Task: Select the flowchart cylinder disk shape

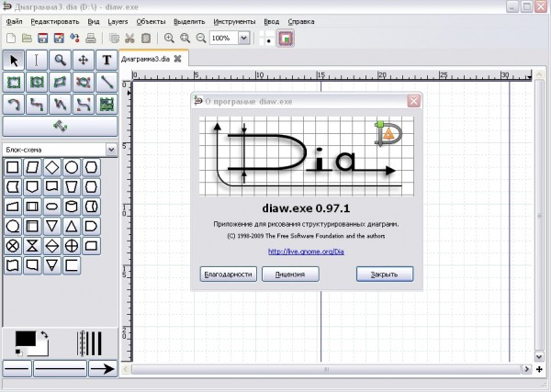Action: [x=72, y=207]
